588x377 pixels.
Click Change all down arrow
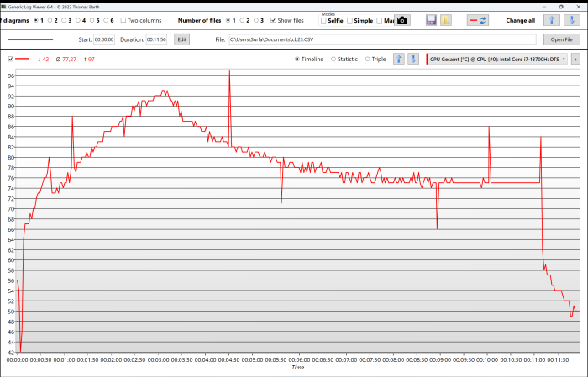572,21
